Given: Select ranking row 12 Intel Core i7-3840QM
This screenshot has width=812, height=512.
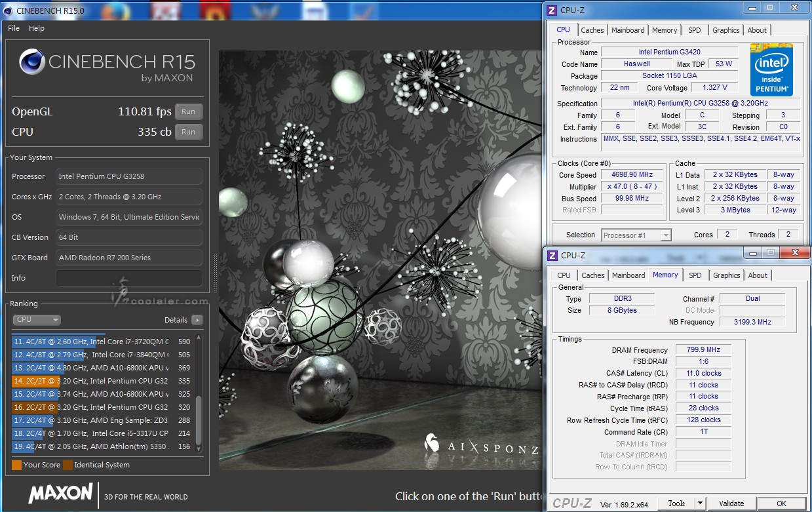Looking at the screenshot, I should pyautogui.click(x=102, y=355).
